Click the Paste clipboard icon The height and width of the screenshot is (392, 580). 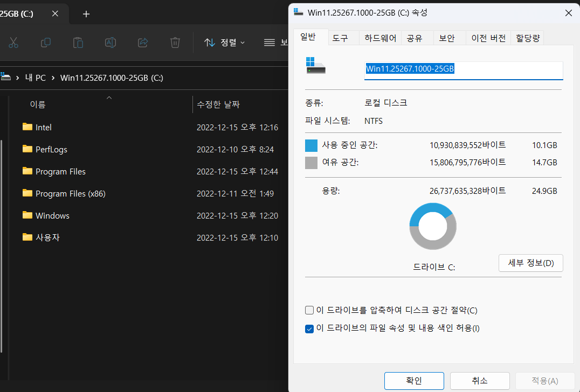(x=78, y=43)
